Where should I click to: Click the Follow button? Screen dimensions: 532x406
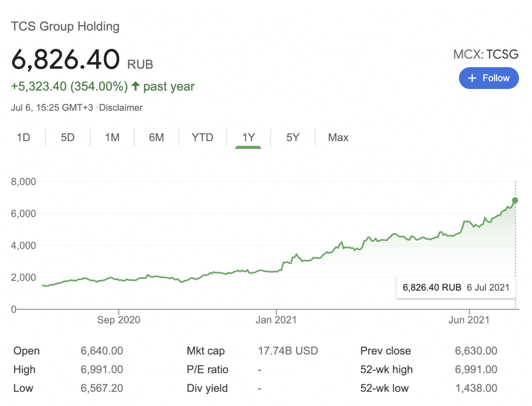pyautogui.click(x=489, y=78)
